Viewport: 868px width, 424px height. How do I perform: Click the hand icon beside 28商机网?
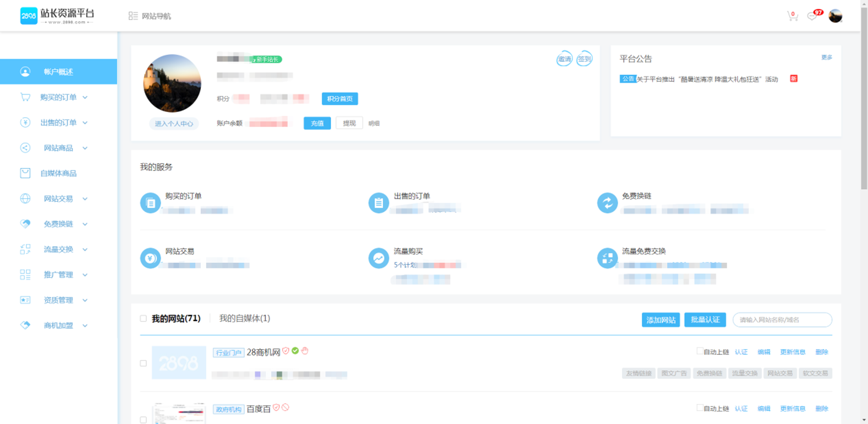coord(305,351)
